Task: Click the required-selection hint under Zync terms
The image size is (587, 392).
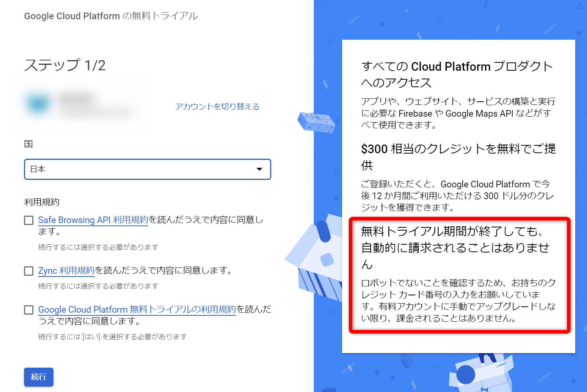Action: pos(98,286)
